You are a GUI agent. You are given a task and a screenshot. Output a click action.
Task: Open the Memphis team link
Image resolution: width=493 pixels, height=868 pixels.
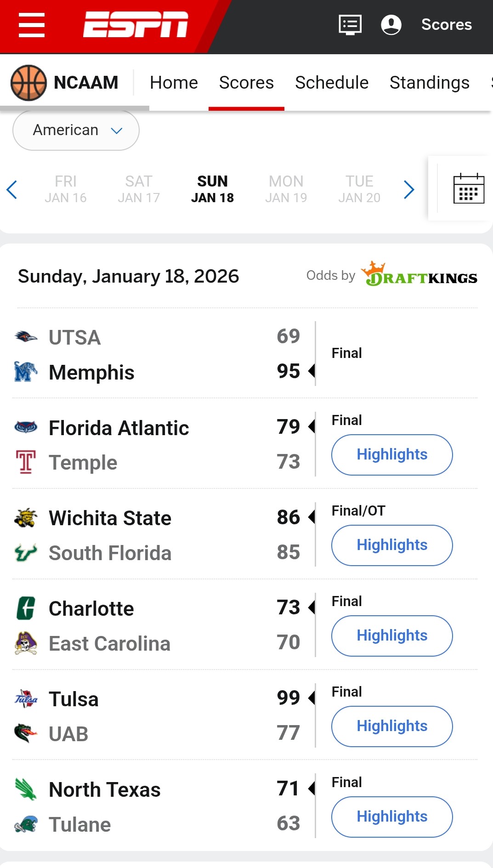point(91,372)
